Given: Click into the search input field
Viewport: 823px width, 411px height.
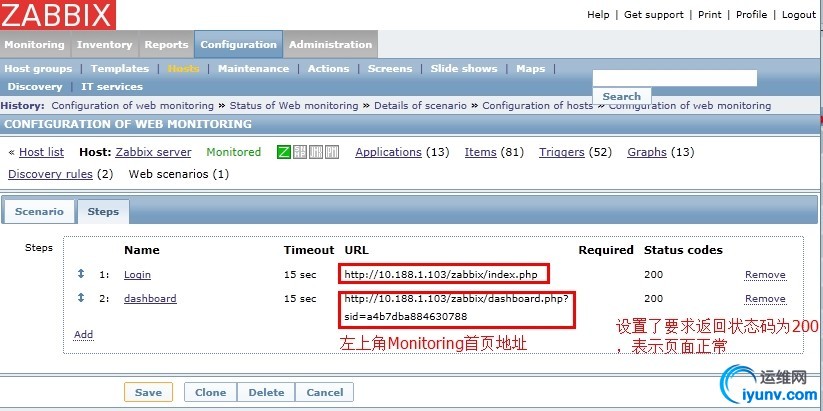Looking at the screenshot, I should 674,78.
